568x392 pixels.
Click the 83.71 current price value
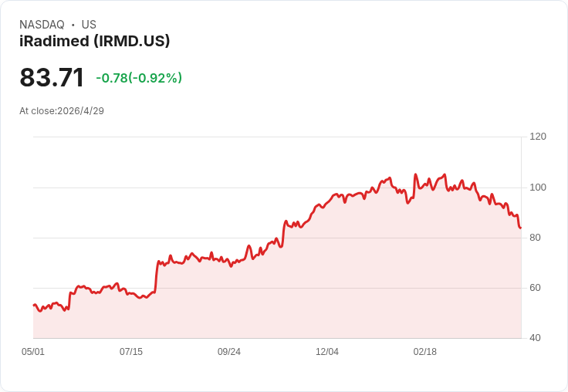(52, 77)
